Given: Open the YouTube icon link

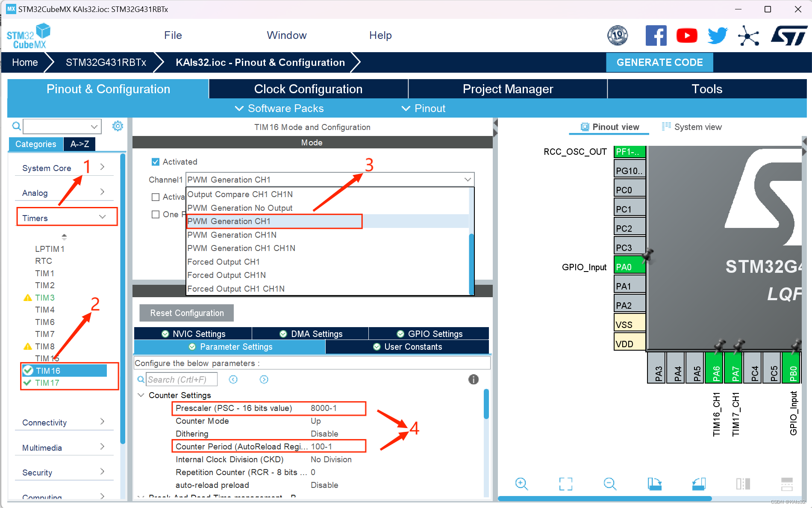Looking at the screenshot, I should (687, 35).
